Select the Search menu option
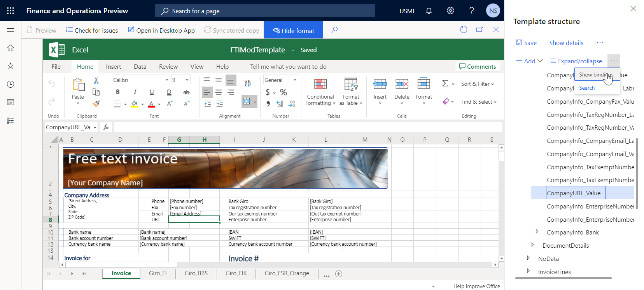644x290 pixels. coord(587,88)
